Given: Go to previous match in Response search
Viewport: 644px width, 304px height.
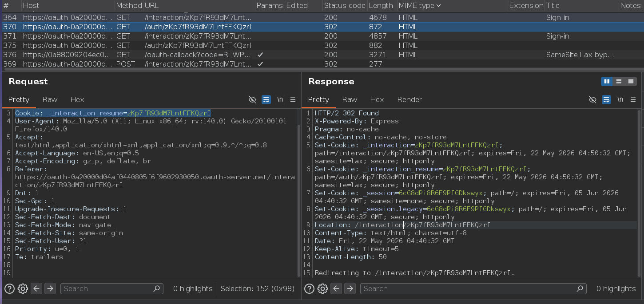Looking at the screenshot, I should (337, 288).
